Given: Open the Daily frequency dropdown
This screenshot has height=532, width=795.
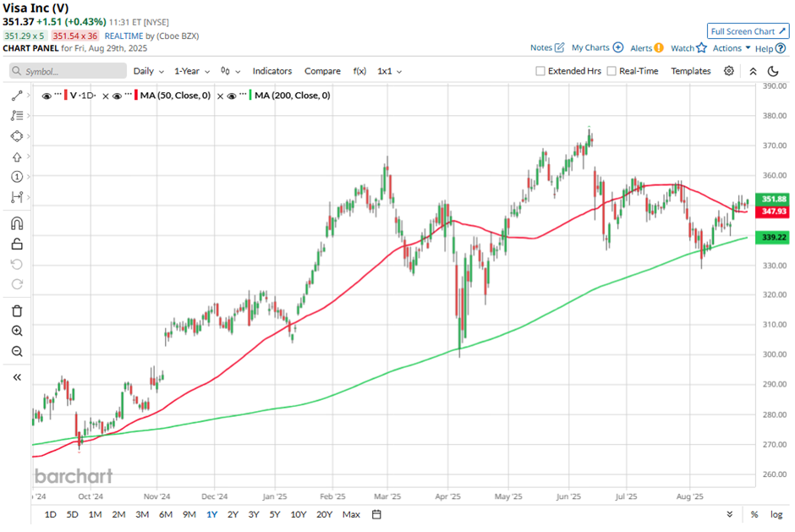Looking at the screenshot, I should point(149,71).
